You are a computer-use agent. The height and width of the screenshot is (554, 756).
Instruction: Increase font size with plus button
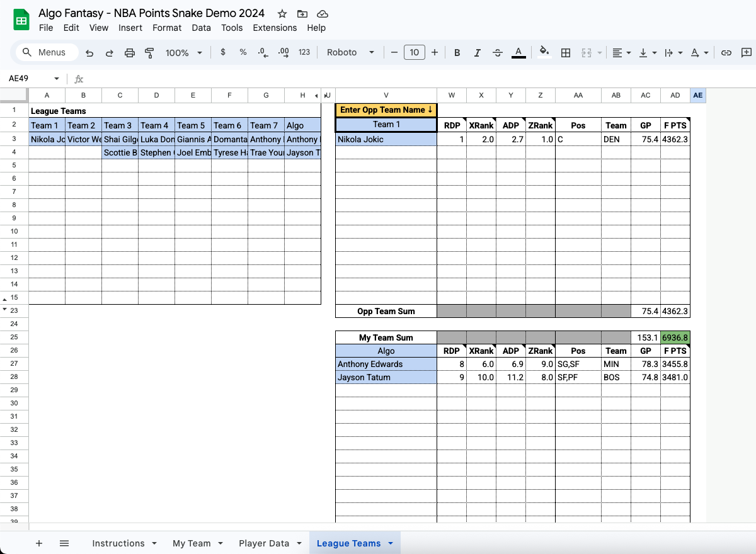[x=435, y=52]
